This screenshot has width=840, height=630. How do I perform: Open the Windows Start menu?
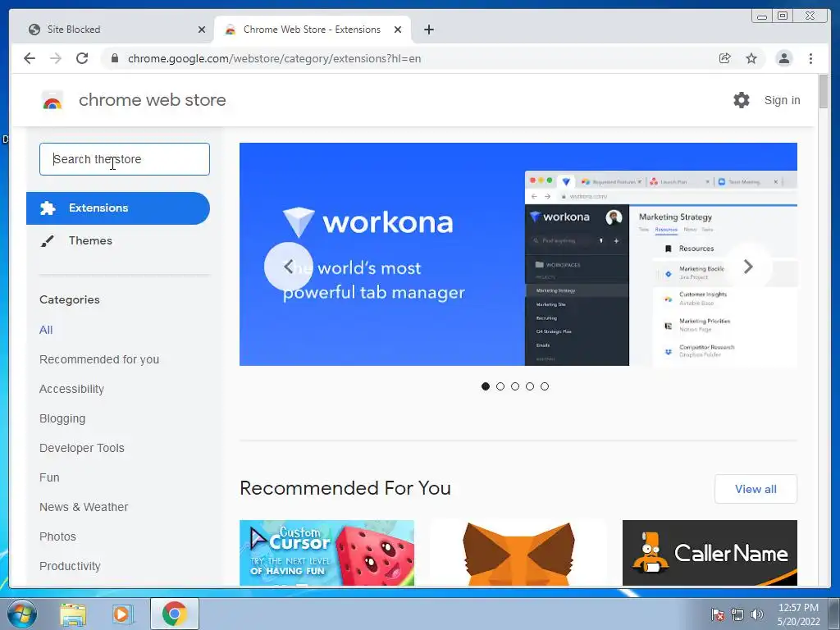pos(22,614)
